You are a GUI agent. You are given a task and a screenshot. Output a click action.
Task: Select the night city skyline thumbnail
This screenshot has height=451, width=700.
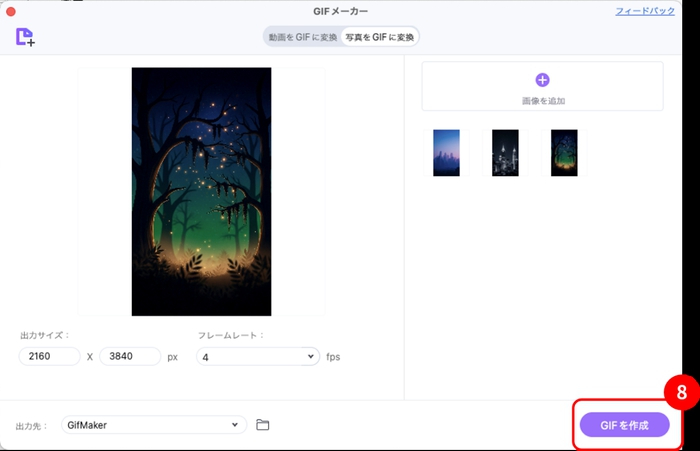click(x=505, y=153)
